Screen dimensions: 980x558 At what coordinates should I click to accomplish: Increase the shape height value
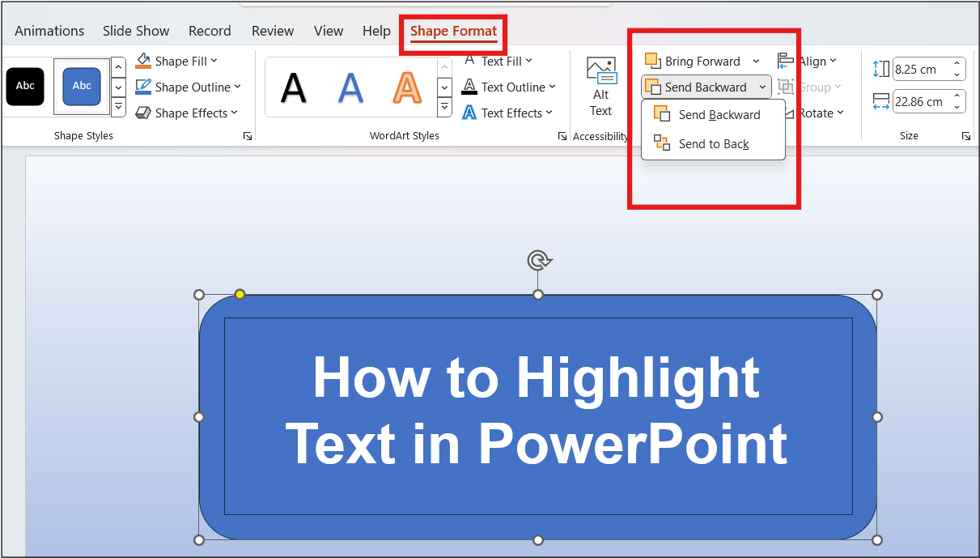(957, 64)
